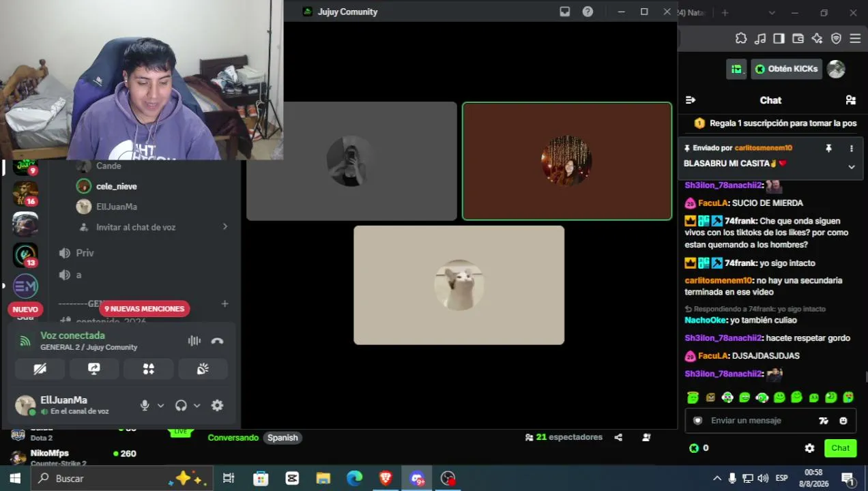Viewport: 868px width, 491px height.
Task: Open the 7TV emote menu icon
Action: (824, 421)
